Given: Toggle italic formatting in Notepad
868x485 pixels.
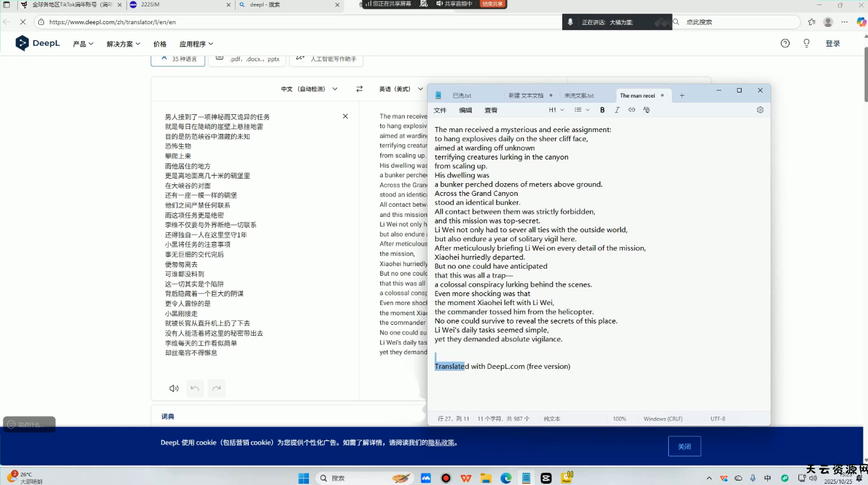Looking at the screenshot, I should coord(617,110).
